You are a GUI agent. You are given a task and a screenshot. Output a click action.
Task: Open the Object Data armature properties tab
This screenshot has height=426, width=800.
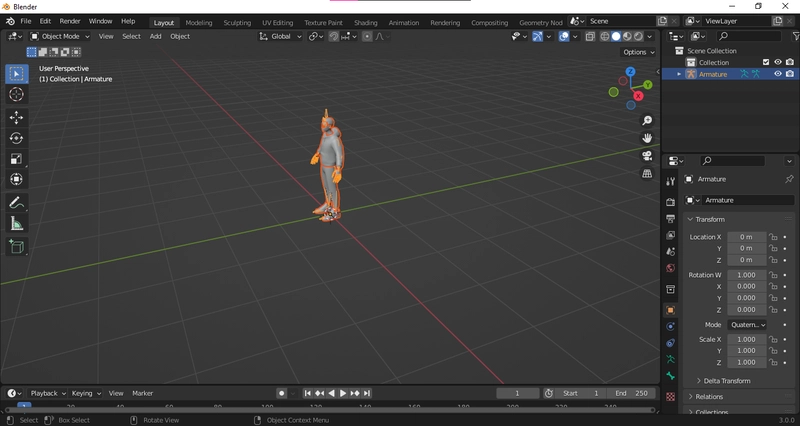670,360
